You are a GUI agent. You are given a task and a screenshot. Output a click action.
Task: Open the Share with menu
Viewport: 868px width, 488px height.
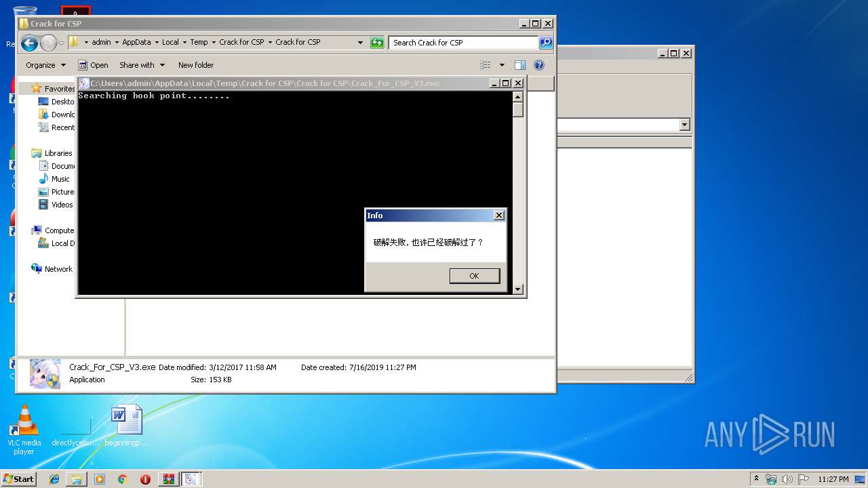coord(142,65)
